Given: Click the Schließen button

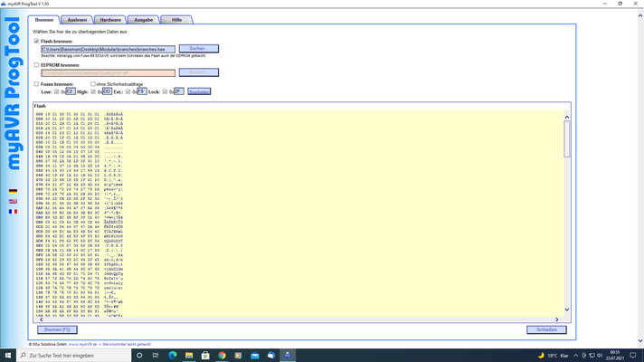Looking at the screenshot, I should [x=546, y=329].
